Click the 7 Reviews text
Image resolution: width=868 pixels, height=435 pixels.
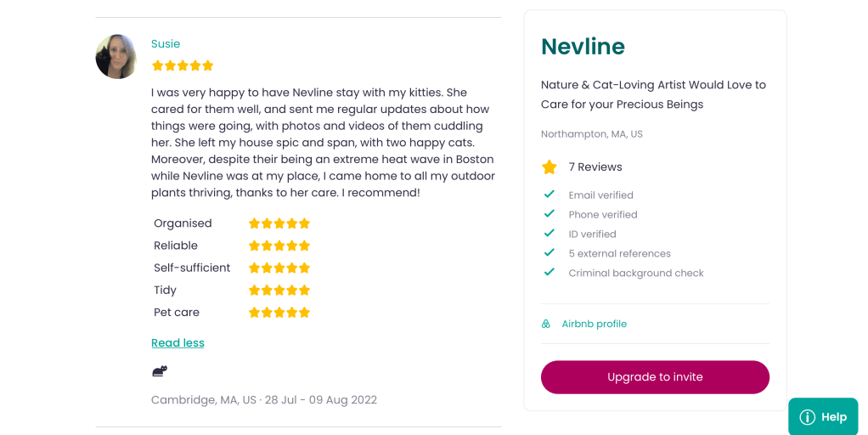tap(595, 167)
